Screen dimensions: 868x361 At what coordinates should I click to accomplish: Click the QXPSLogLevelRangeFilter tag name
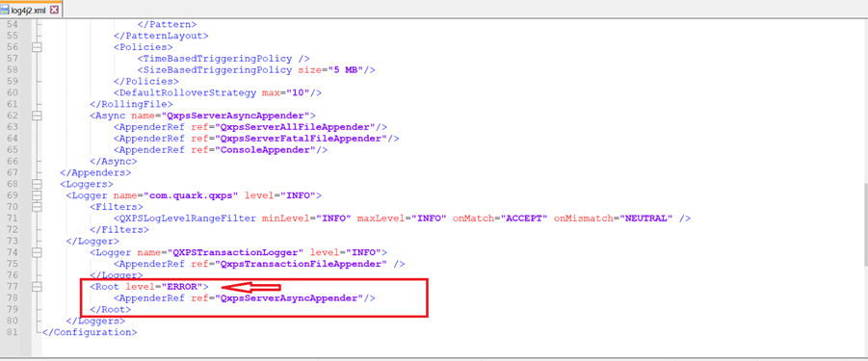[188, 218]
